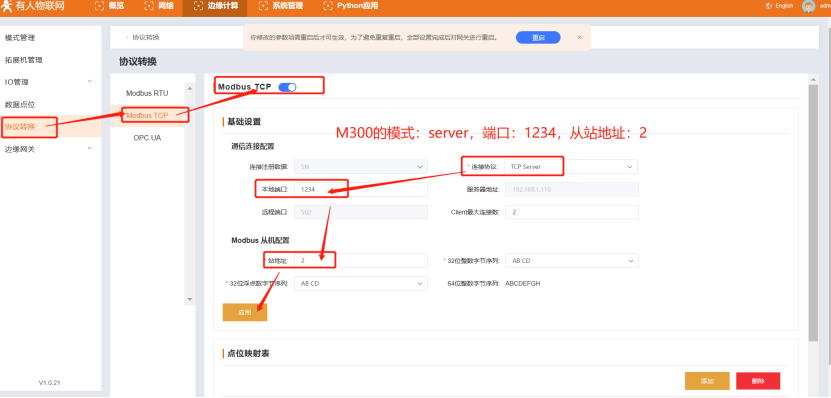Click the ABCDEFGH 64位 value text
The height and width of the screenshot is (398, 831).
[523, 284]
